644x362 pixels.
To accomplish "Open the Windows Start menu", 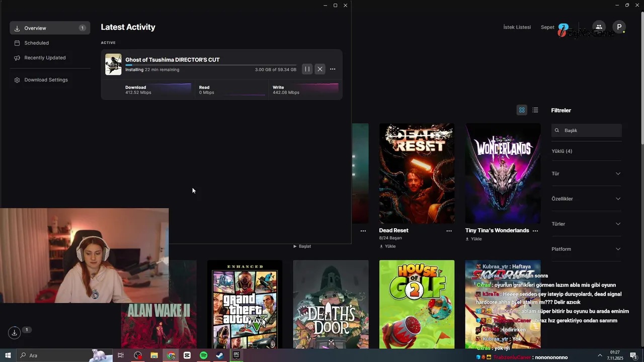I will [x=8, y=355].
